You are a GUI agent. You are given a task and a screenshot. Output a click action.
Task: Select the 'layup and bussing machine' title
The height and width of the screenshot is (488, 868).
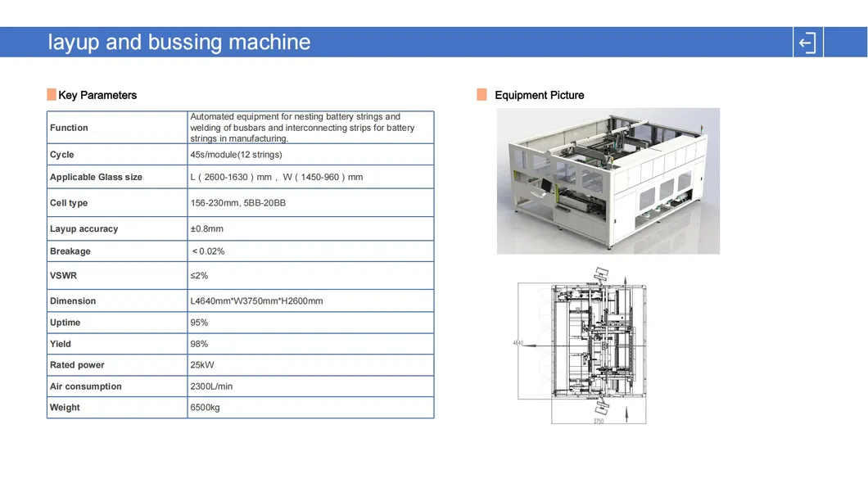(x=179, y=43)
